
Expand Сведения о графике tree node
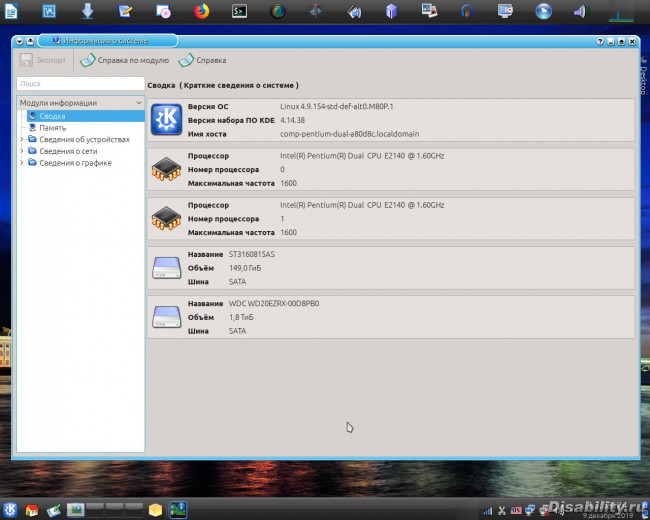23,163
